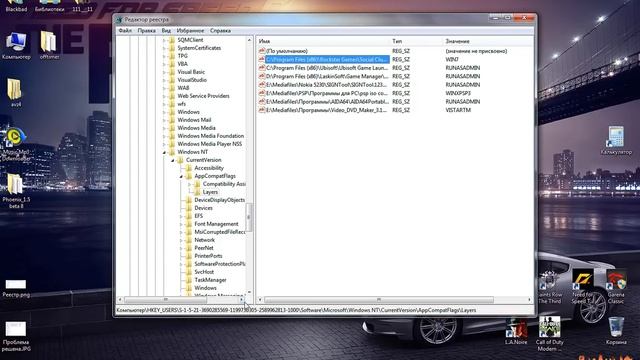Expand the Compatibility Assistant tree node

(x=189, y=184)
